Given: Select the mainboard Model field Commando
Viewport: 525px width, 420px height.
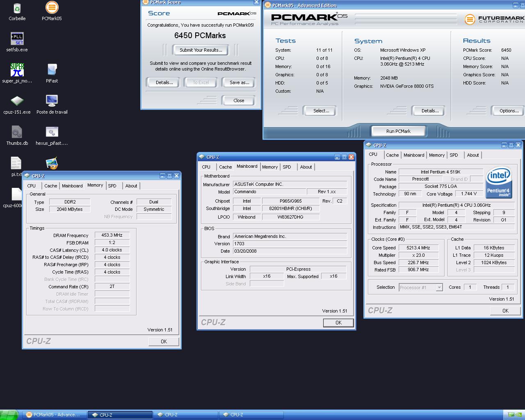Looking at the screenshot, I should click(x=269, y=192).
